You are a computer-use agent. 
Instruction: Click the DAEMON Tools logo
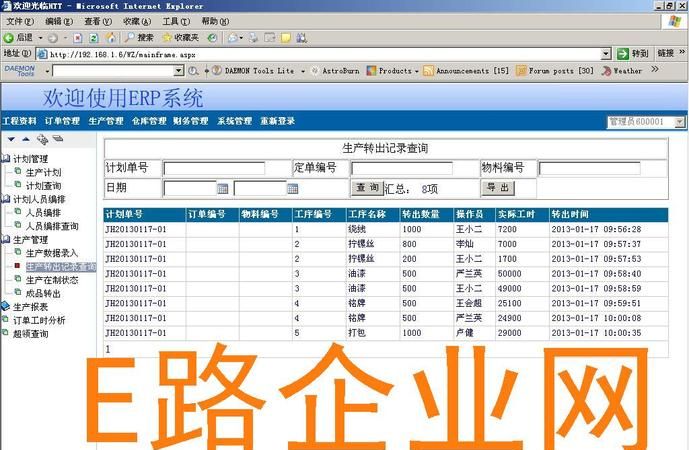coord(20,71)
